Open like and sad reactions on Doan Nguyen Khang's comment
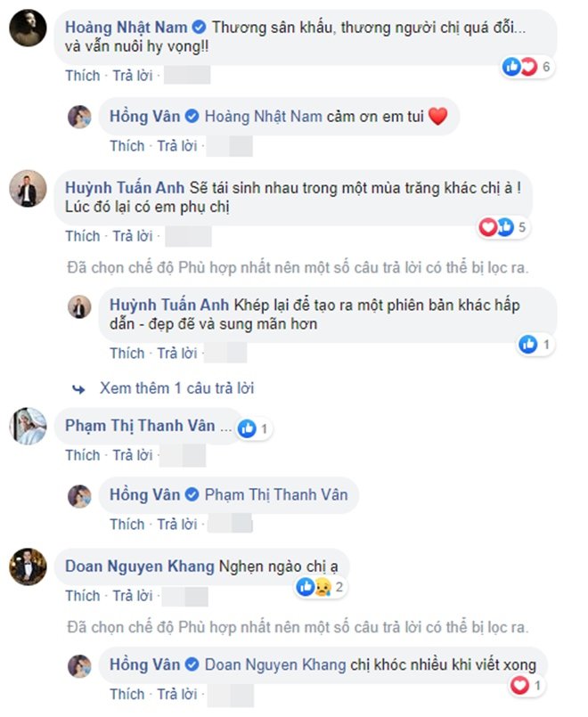This screenshot has height=717, width=588. pos(320,587)
